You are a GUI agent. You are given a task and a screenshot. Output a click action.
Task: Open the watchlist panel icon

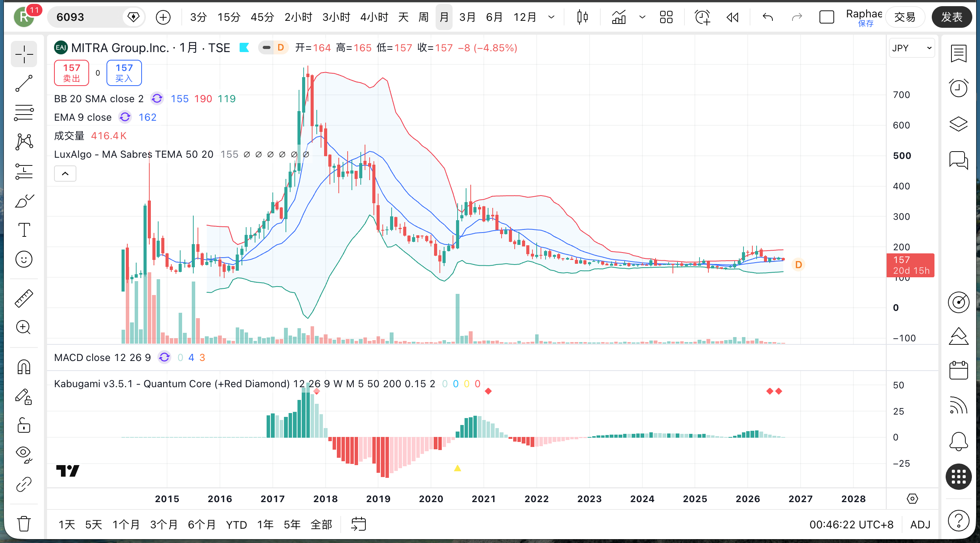[x=958, y=54]
